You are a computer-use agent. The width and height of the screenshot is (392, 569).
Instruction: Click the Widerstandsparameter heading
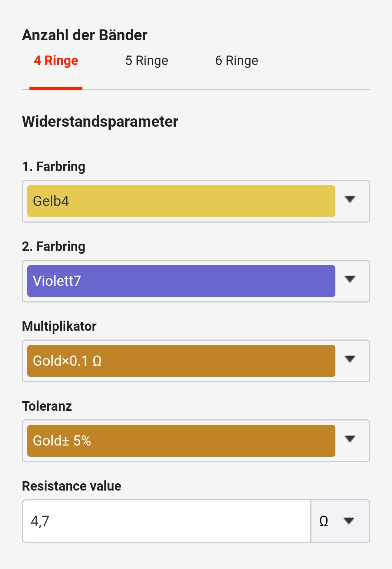tap(100, 122)
